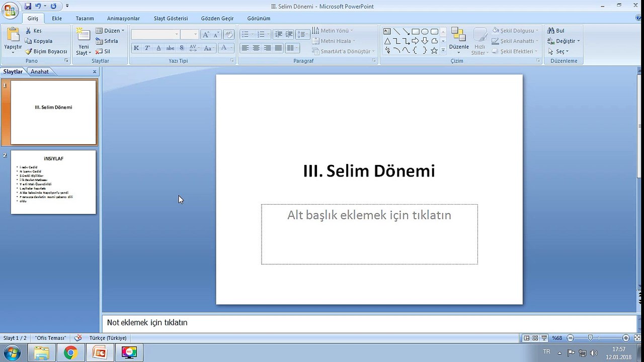Switch to normal view icon
Screen dimensions: 644x362
(x=526, y=338)
